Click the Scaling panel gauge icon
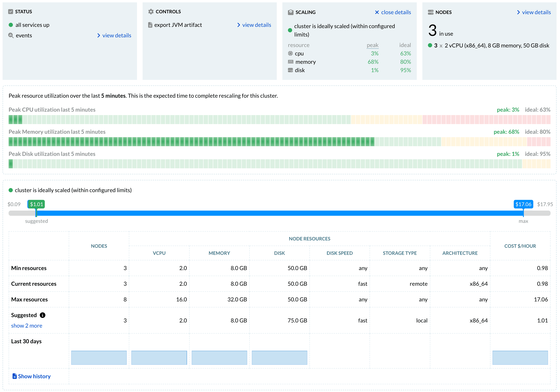Image resolution: width=560 pixels, height=392 pixels. coord(291,12)
